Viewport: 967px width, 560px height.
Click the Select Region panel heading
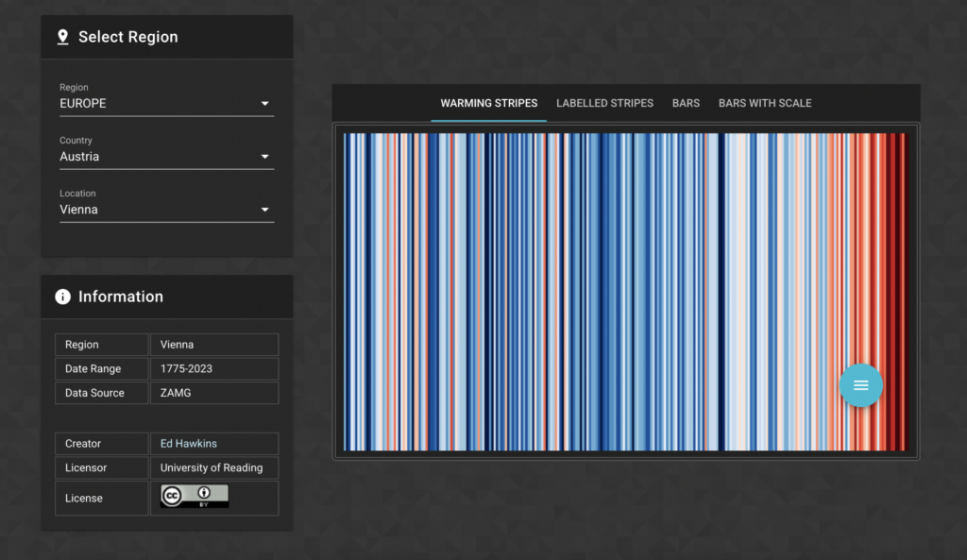(x=127, y=37)
